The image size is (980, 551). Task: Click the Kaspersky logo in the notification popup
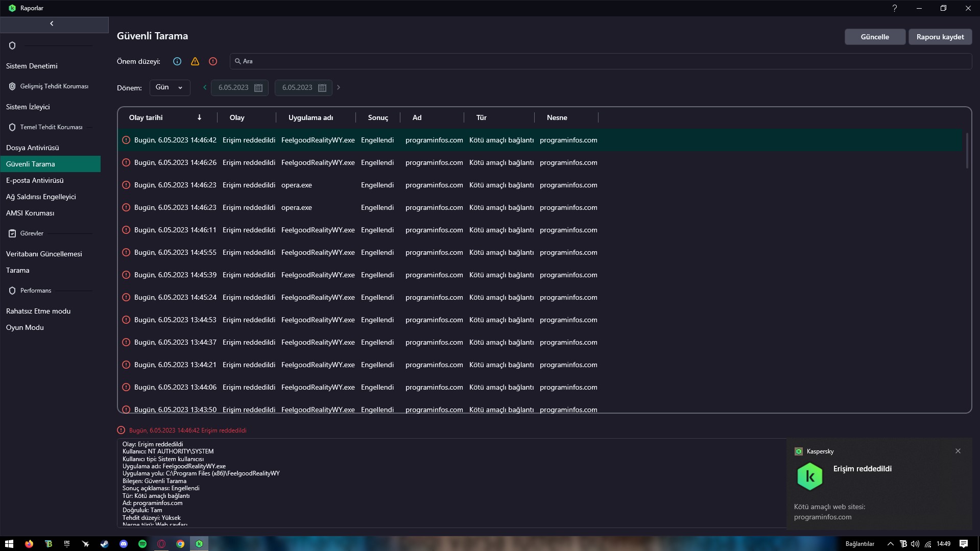pyautogui.click(x=810, y=476)
